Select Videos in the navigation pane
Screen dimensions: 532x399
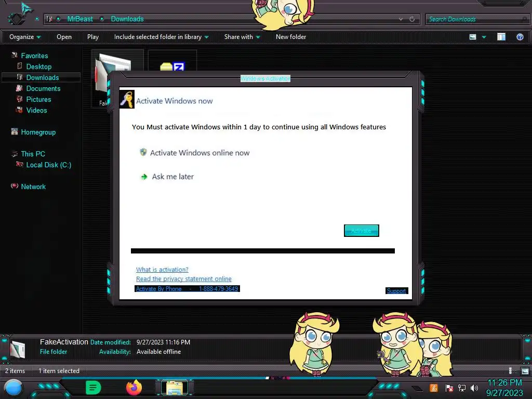click(37, 110)
